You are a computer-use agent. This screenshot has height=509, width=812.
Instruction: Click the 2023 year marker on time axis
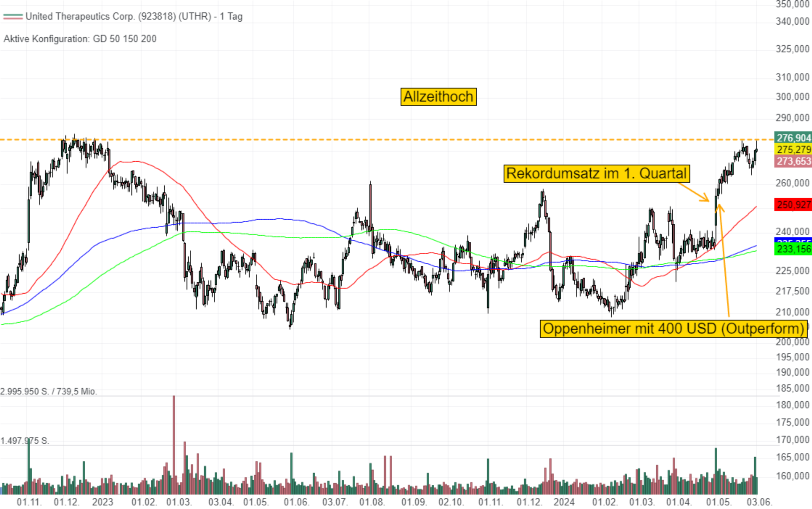click(103, 502)
